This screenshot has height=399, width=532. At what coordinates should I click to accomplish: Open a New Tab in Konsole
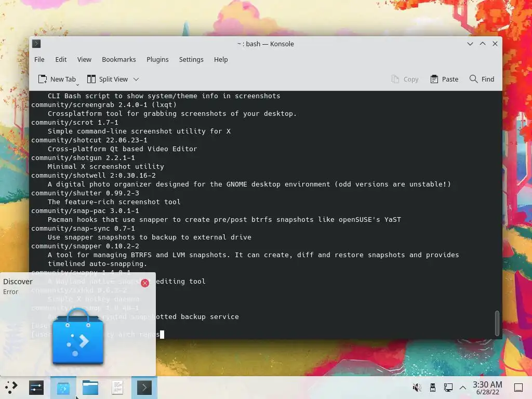(x=57, y=79)
